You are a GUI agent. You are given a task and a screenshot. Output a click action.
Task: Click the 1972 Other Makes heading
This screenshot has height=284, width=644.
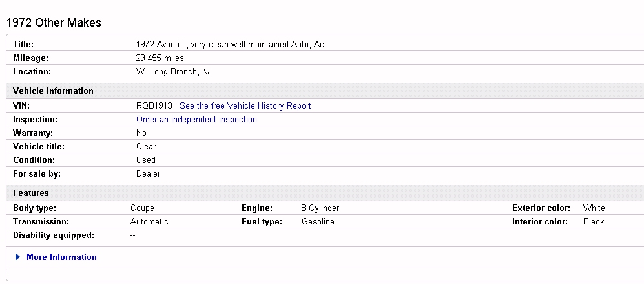54,23
